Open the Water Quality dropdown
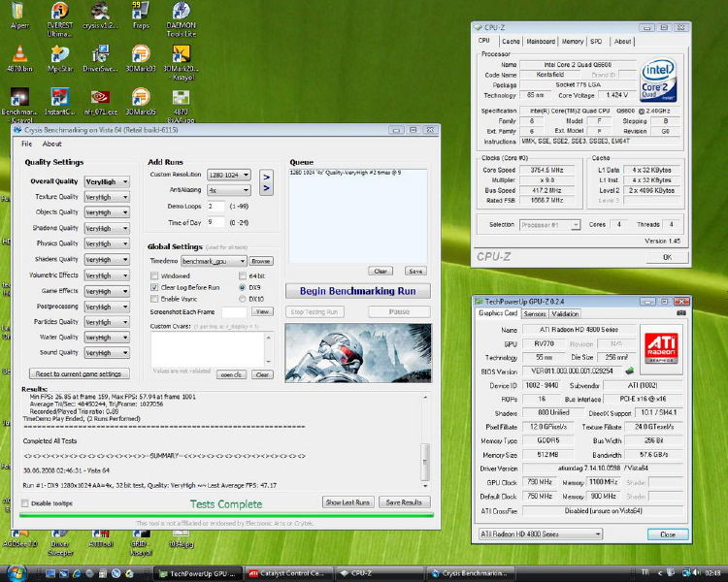 point(107,338)
